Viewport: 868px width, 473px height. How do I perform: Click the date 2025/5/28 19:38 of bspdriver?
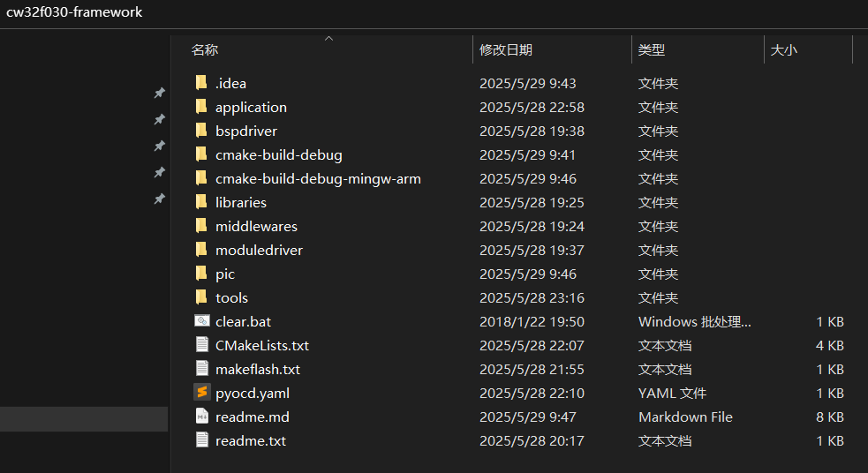point(532,131)
